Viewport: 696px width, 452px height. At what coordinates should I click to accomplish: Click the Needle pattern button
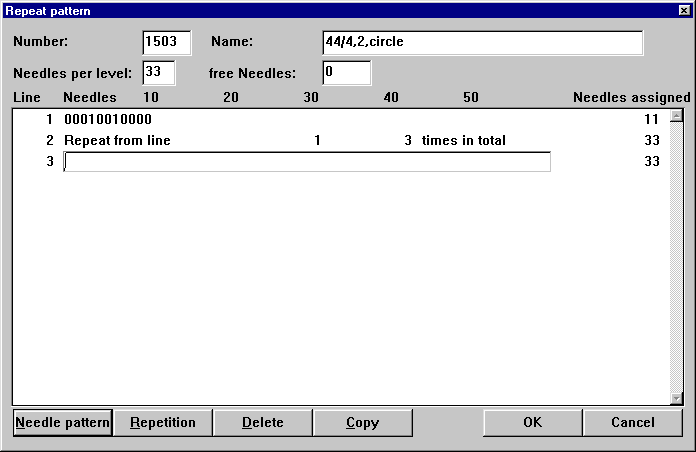(62, 423)
